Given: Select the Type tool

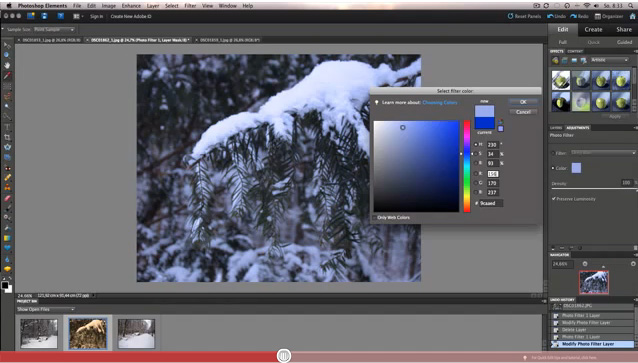Looking at the screenshot, I should [7, 127].
